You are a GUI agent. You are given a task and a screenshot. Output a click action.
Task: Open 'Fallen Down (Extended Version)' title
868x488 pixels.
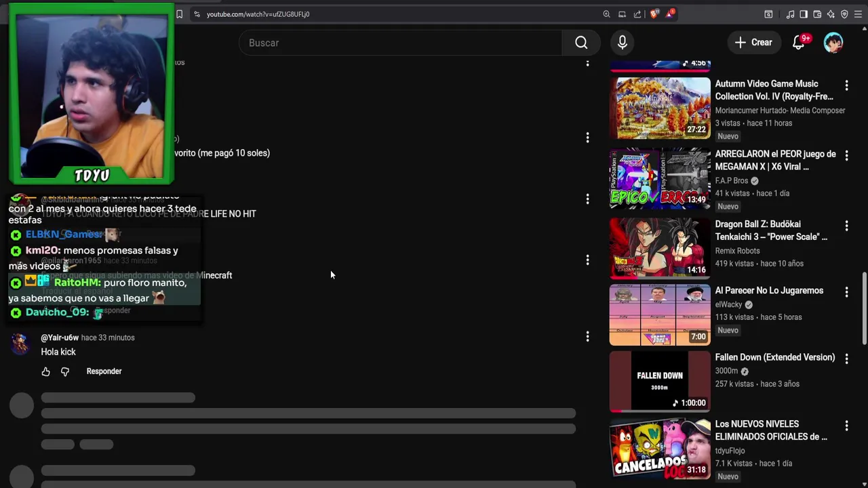point(775,357)
